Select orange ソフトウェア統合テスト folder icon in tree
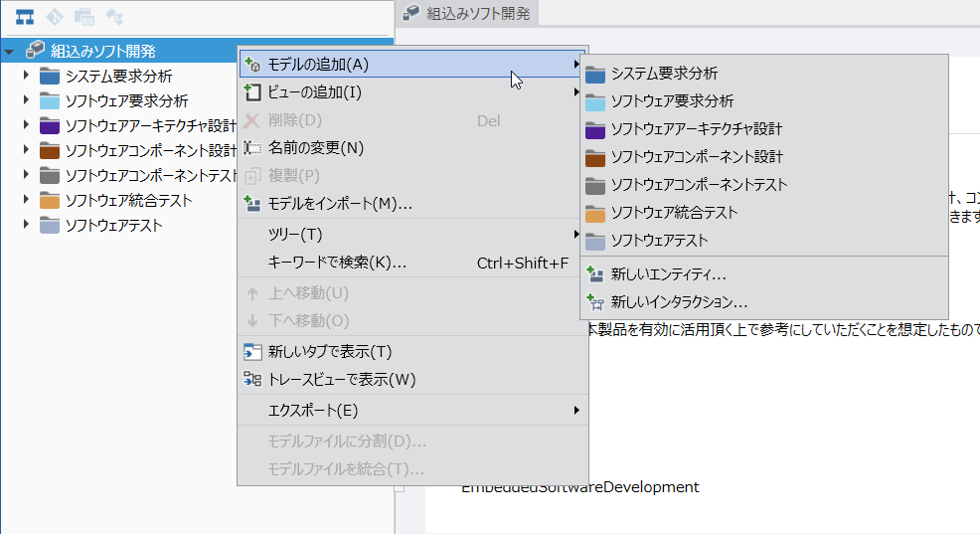Image resolution: width=980 pixels, height=534 pixels. (x=50, y=201)
